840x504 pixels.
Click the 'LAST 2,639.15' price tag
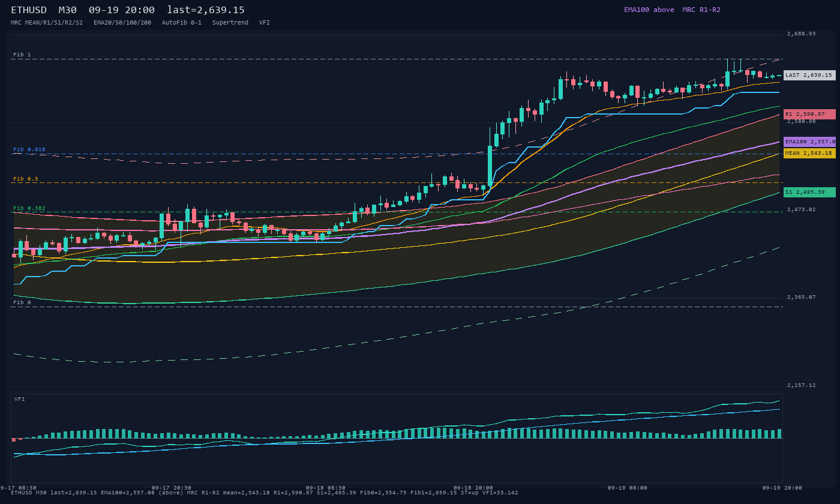[809, 75]
